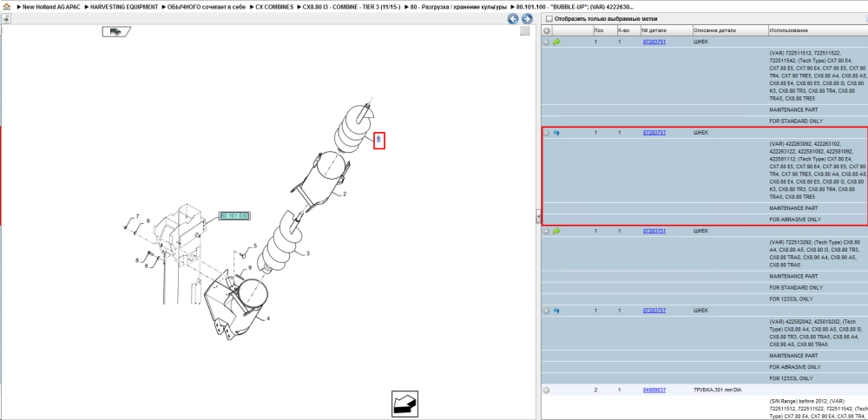Click the blue arrow in the VAR 422263092 row
Screen dimensions: 868x420
coord(556,133)
